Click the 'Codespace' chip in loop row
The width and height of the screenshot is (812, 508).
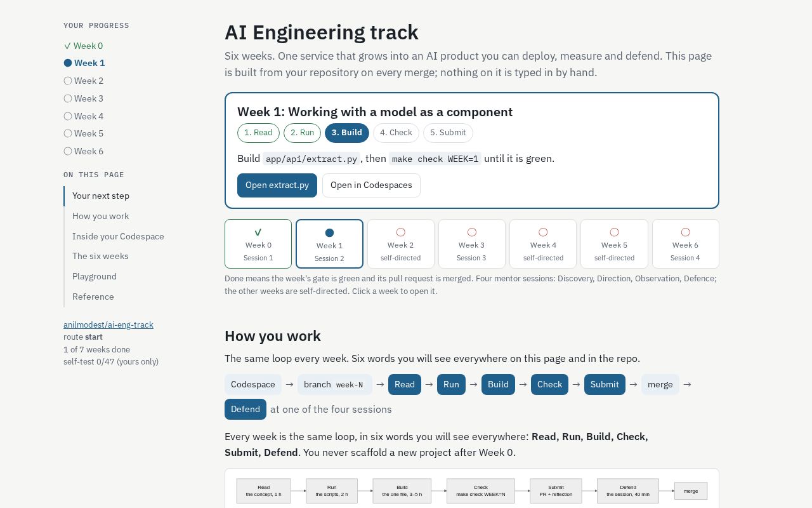[x=253, y=384]
